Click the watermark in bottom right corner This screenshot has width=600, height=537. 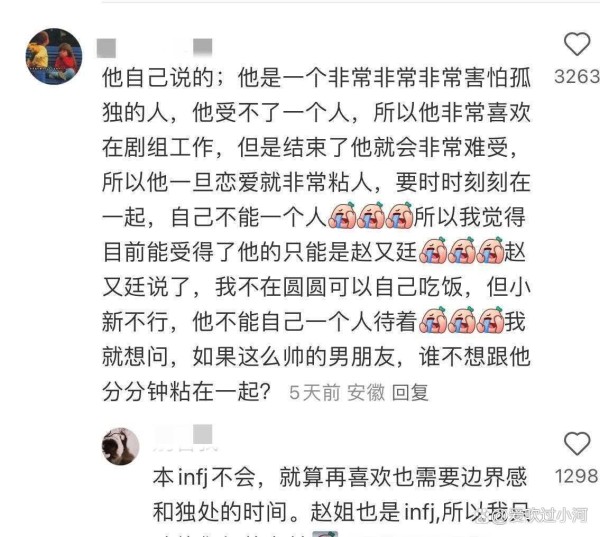click(x=534, y=515)
